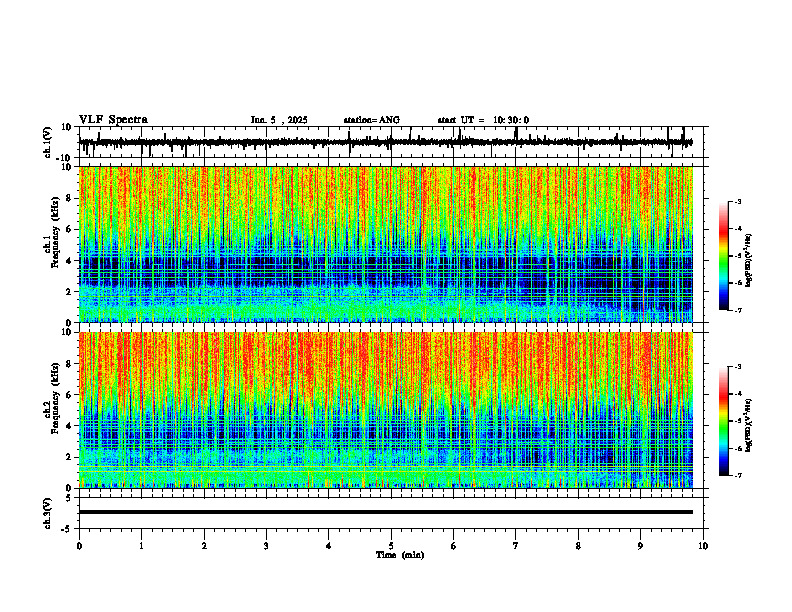The image size is (792, 612).
Task: Click the ch.1 voltage waveform trace panel
Action: tap(393, 142)
